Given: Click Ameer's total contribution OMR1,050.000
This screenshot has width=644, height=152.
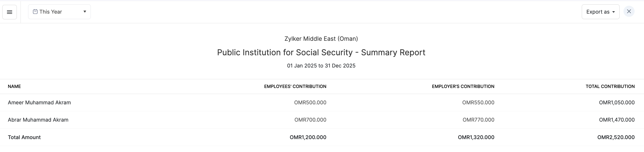Looking at the screenshot, I should [x=617, y=102].
